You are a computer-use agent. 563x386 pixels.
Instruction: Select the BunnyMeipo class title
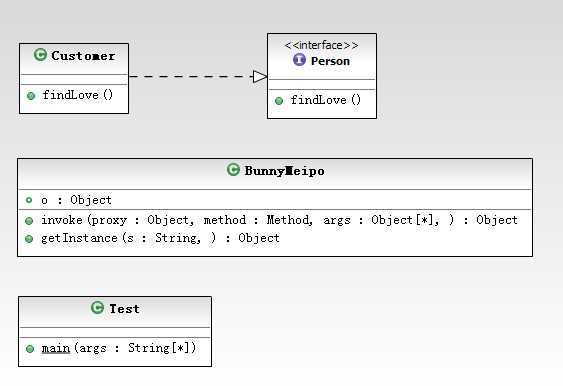click(x=285, y=171)
